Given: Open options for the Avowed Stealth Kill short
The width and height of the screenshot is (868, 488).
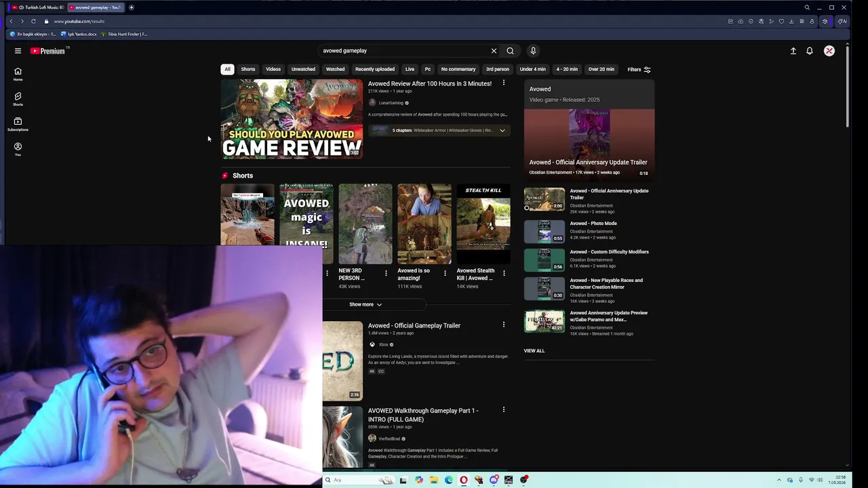Looking at the screenshot, I should point(503,273).
